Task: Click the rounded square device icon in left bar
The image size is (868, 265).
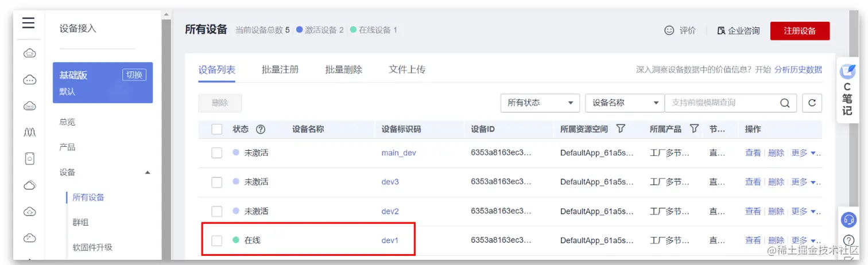Action: pyautogui.click(x=30, y=158)
